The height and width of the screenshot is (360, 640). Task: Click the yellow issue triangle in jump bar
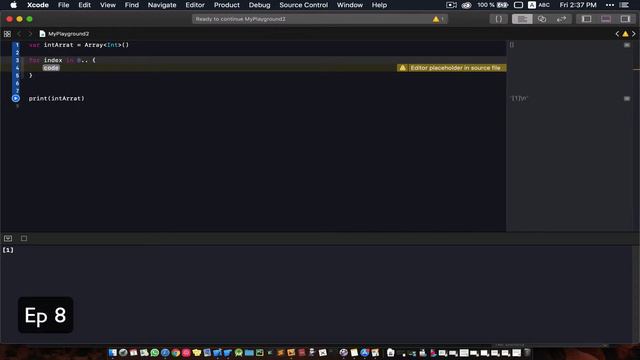click(x=625, y=34)
